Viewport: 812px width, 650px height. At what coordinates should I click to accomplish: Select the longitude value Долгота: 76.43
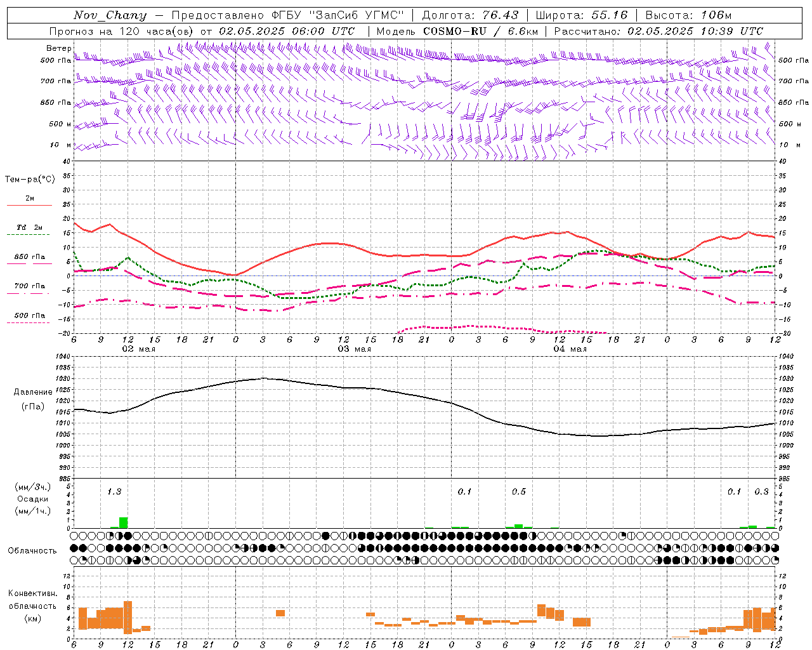coord(470,15)
